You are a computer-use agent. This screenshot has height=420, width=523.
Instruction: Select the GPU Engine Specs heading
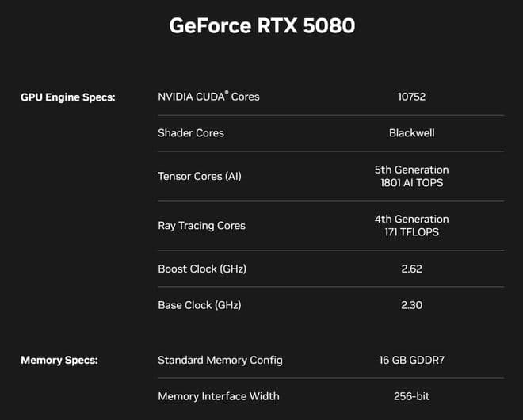[68, 97]
